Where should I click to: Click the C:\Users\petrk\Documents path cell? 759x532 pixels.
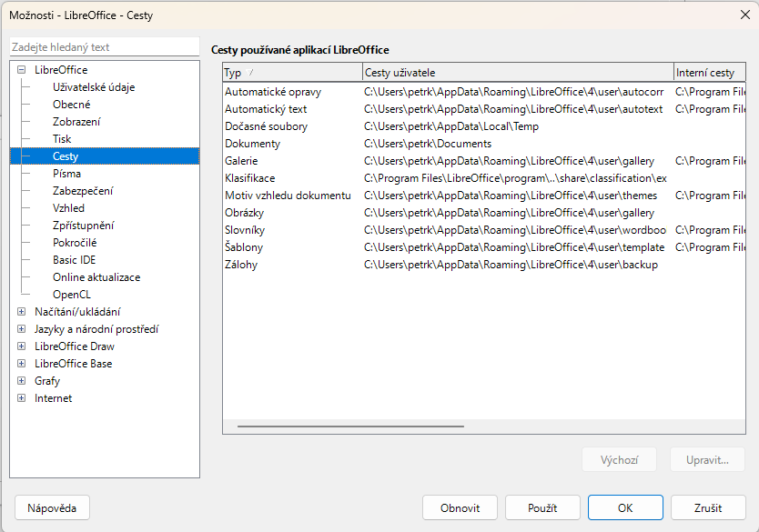[x=428, y=144]
